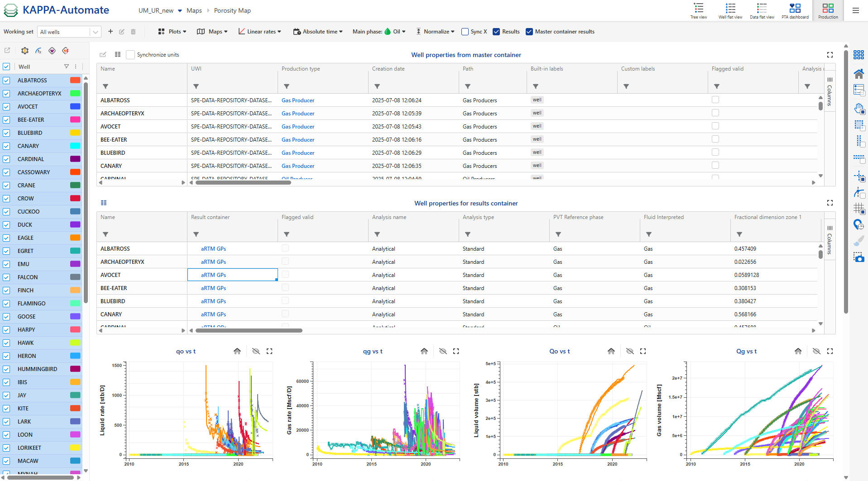Screen dimensions: 868x481
Task: Switch to Well flat view
Action: pos(730,10)
